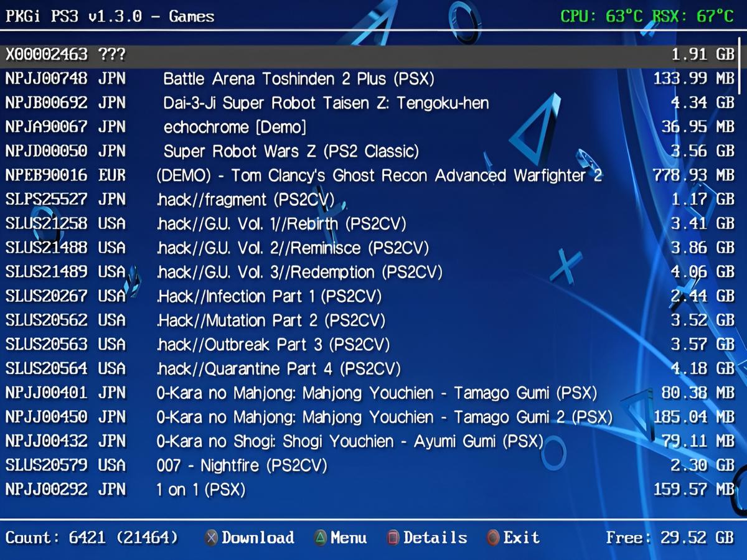Show Details from the footer
The width and height of the screenshot is (747, 560).
(x=435, y=538)
